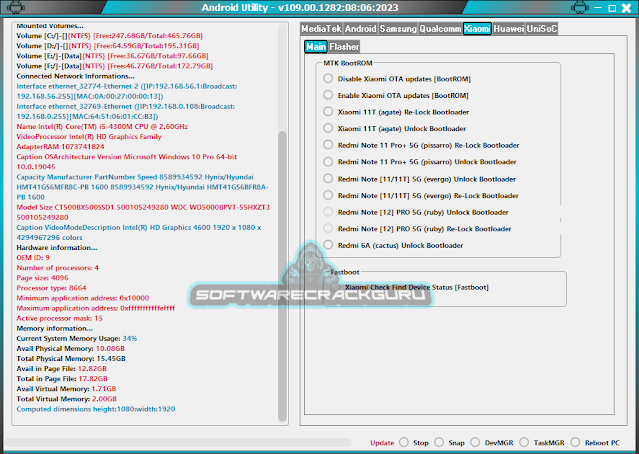639x454 pixels.
Task: Open the Huawei tab
Action: click(x=509, y=29)
